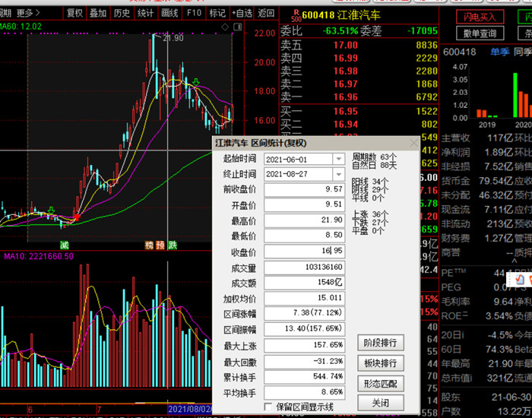Close the 区间统计 dialog with the X
Screen dimensions: 532x418
(x=413, y=143)
